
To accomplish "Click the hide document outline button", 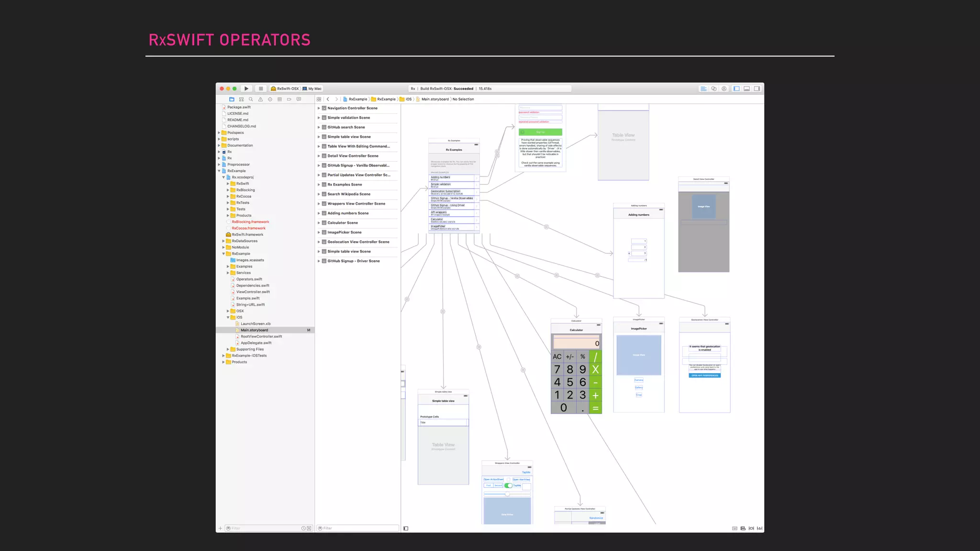I will coord(406,529).
